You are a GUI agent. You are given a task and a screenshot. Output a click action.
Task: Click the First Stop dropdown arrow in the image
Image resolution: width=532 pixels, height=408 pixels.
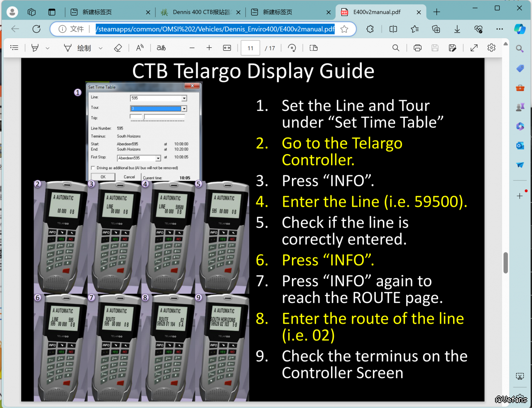click(x=158, y=158)
